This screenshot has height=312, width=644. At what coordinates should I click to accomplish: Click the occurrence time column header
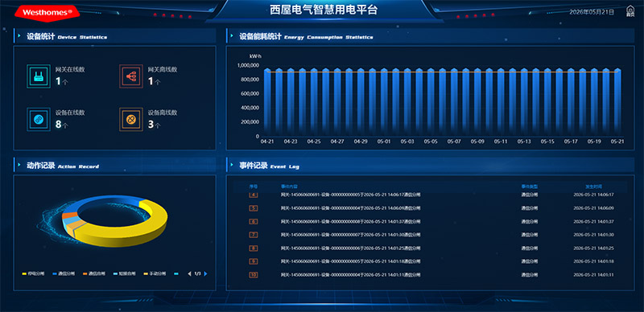593,187
